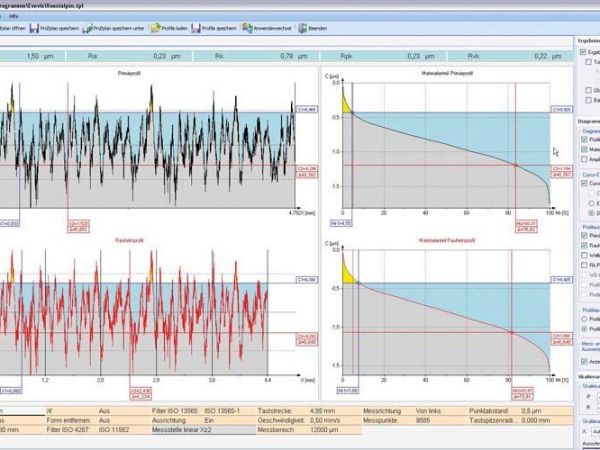Open the R scaling dropdown
This screenshot has width=600, height=450.
[x=596, y=408]
